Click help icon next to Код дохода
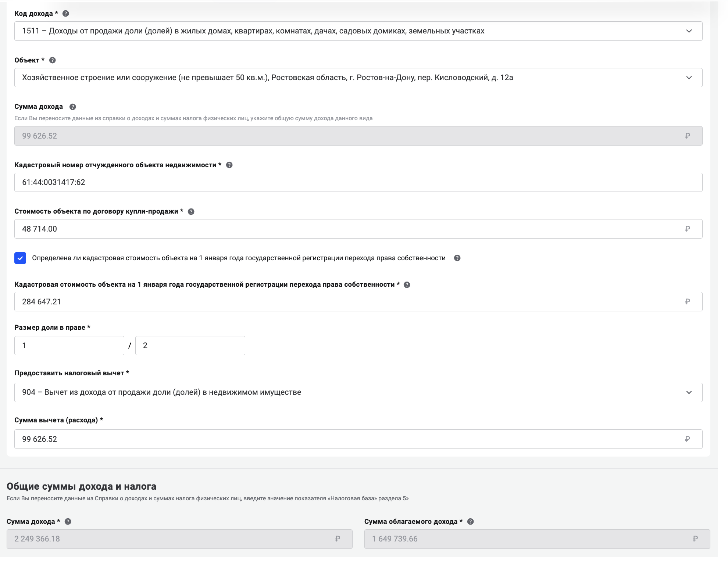Screen dimensions: 728x572 click(66, 14)
